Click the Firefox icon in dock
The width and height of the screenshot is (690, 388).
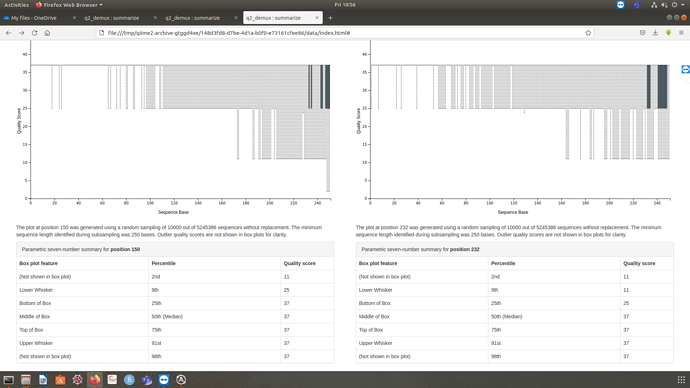tap(95, 380)
